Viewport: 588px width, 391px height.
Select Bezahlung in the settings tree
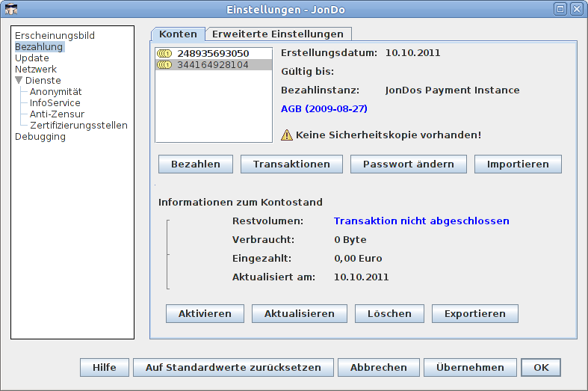(39, 46)
